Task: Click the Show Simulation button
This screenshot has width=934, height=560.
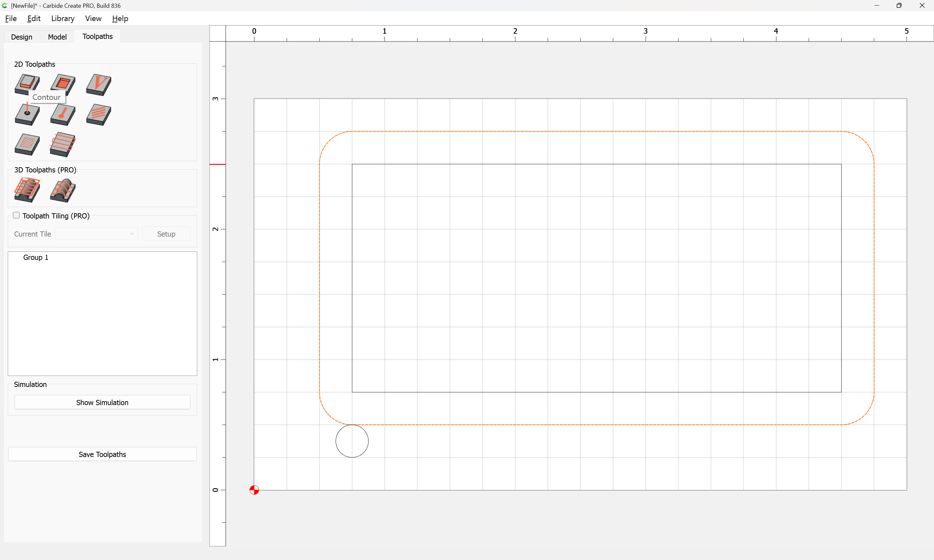Action: [102, 402]
